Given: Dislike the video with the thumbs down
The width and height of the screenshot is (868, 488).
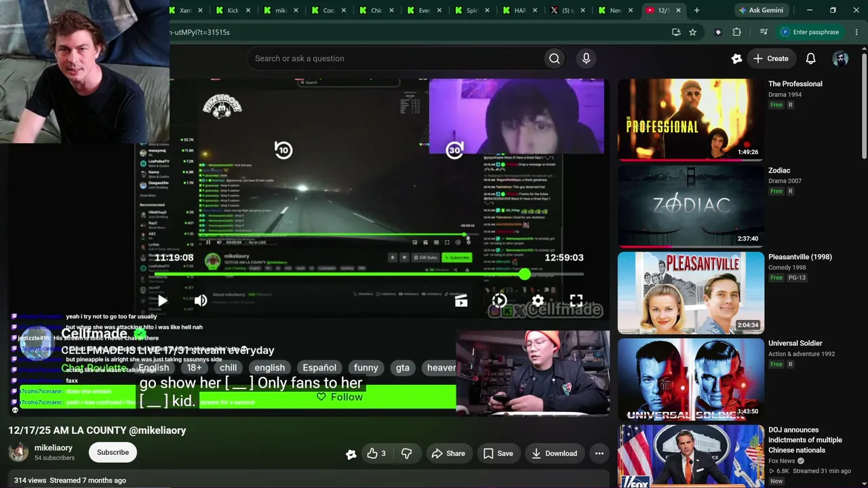Looking at the screenshot, I should click(x=406, y=453).
